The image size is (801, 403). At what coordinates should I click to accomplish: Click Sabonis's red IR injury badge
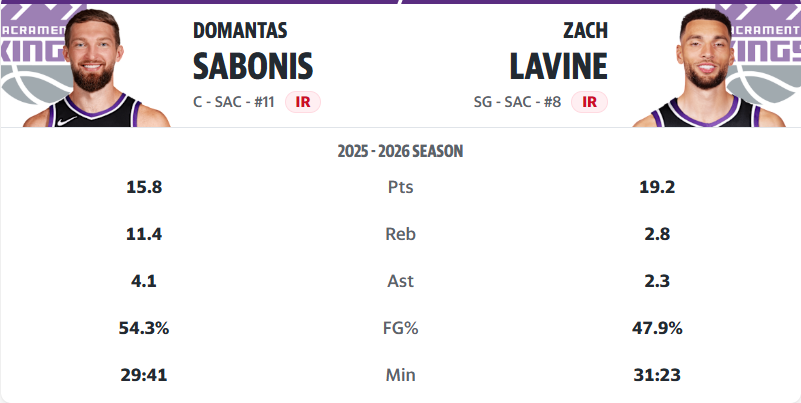[x=302, y=101]
